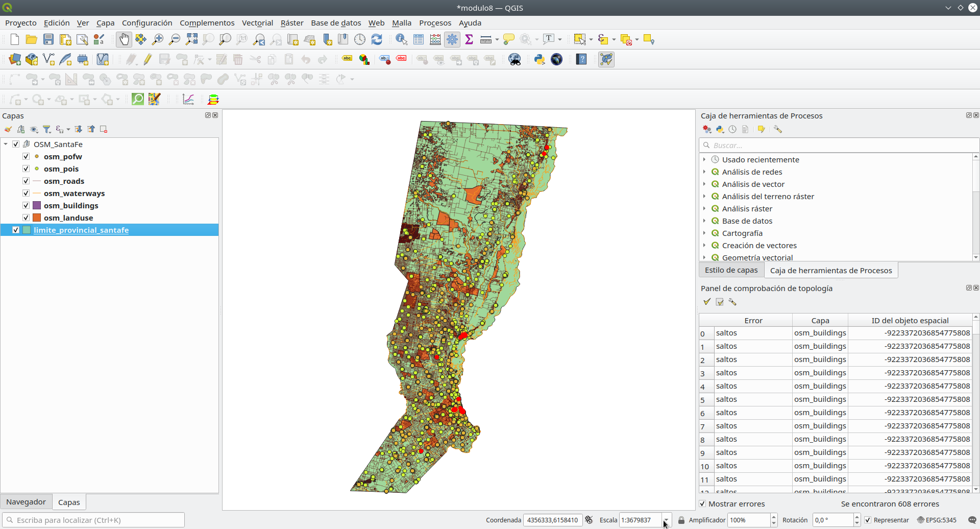Screen dimensions: 980x529
Task: Click the locator search bar
Action: click(93, 520)
